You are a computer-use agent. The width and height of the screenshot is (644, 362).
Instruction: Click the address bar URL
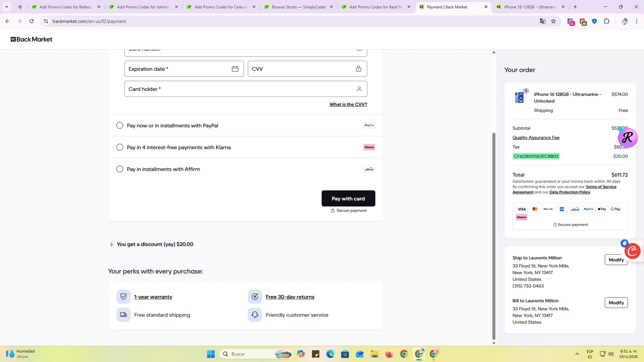[x=89, y=21]
